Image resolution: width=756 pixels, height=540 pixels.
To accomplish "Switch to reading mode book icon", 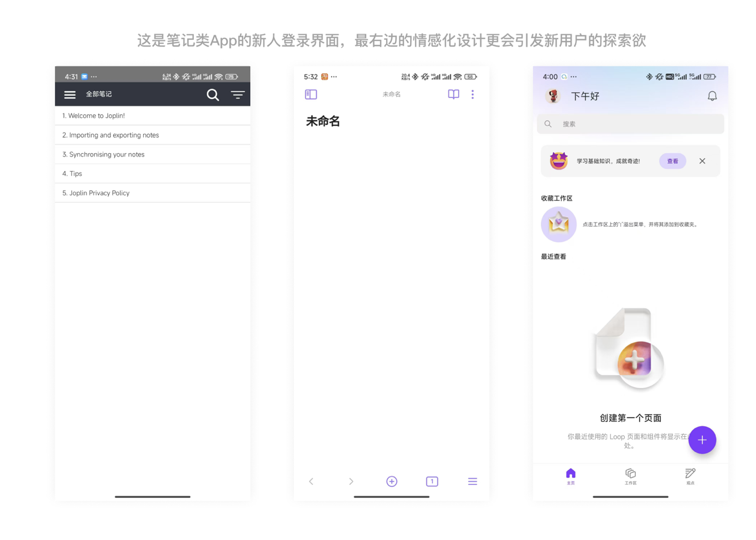I will click(453, 95).
